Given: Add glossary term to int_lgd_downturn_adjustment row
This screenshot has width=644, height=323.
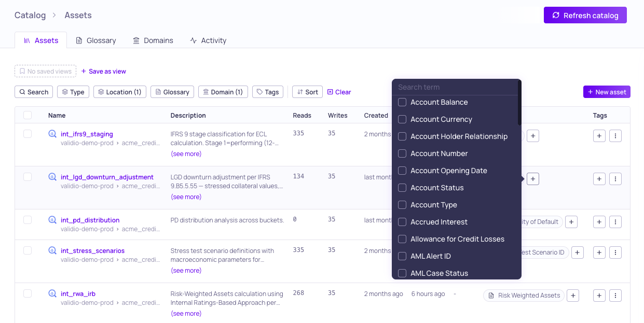Looking at the screenshot, I should coord(533,179).
